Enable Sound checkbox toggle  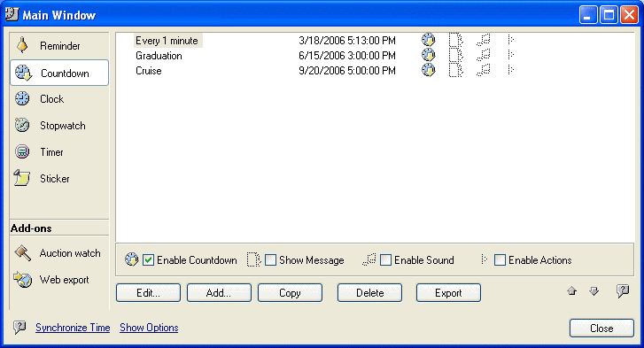point(385,259)
